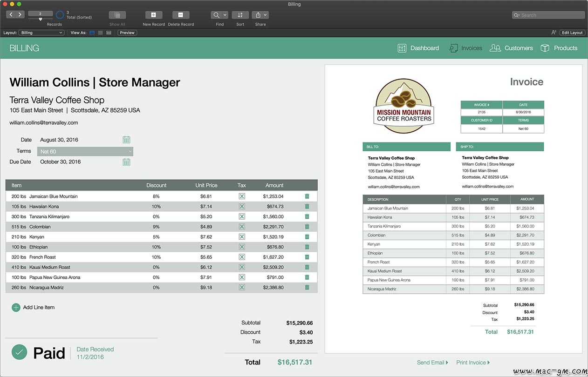Click the New Record toolbar icon

coord(154,15)
